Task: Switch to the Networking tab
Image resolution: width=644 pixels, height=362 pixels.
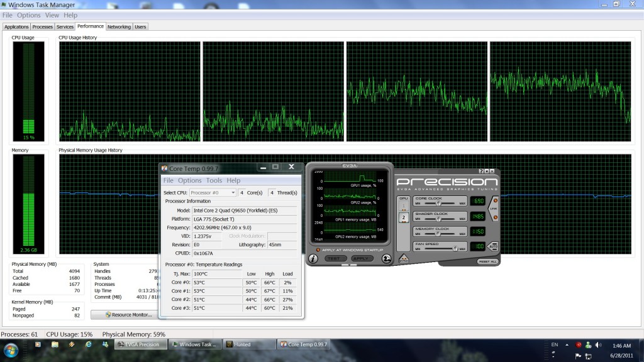Action: click(119, 26)
